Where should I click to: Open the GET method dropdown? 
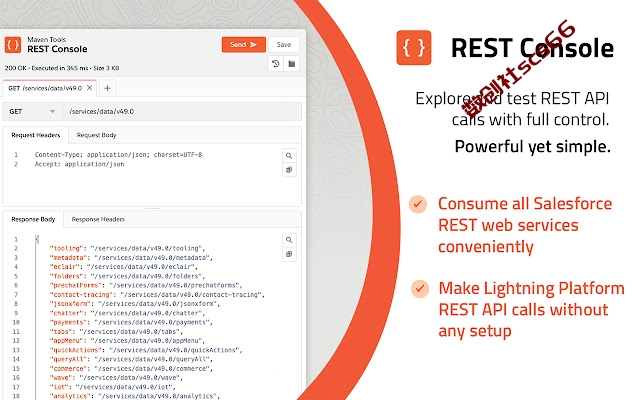click(33, 111)
